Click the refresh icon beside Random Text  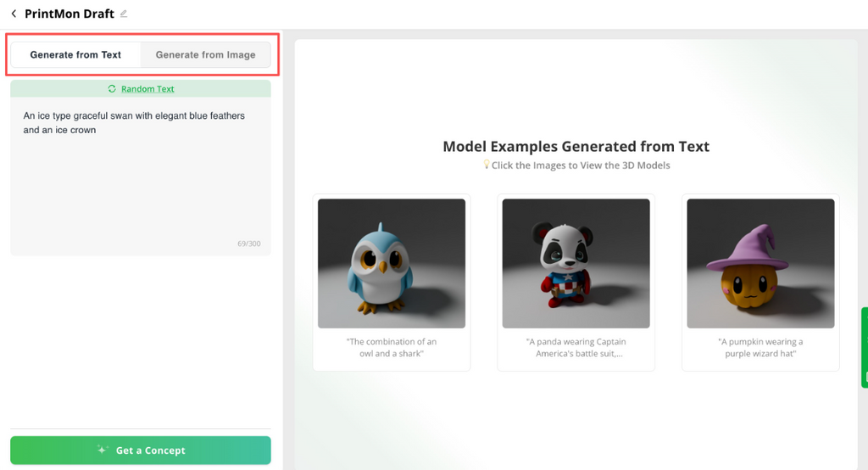pos(112,89)
